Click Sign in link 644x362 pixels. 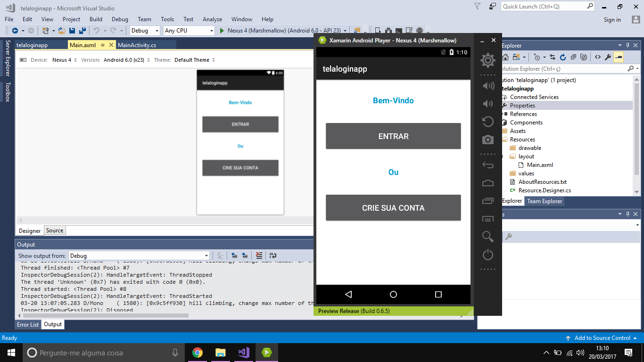pyautogui.click(x=612, y=20)
